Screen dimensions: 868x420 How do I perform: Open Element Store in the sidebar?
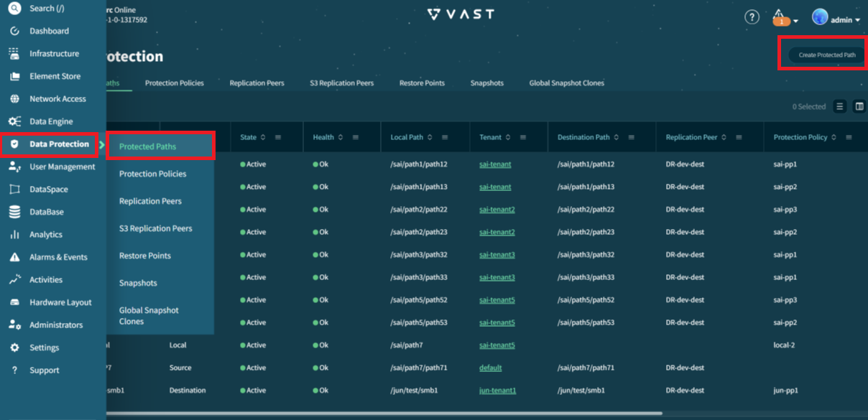click(x=55, y=76)
